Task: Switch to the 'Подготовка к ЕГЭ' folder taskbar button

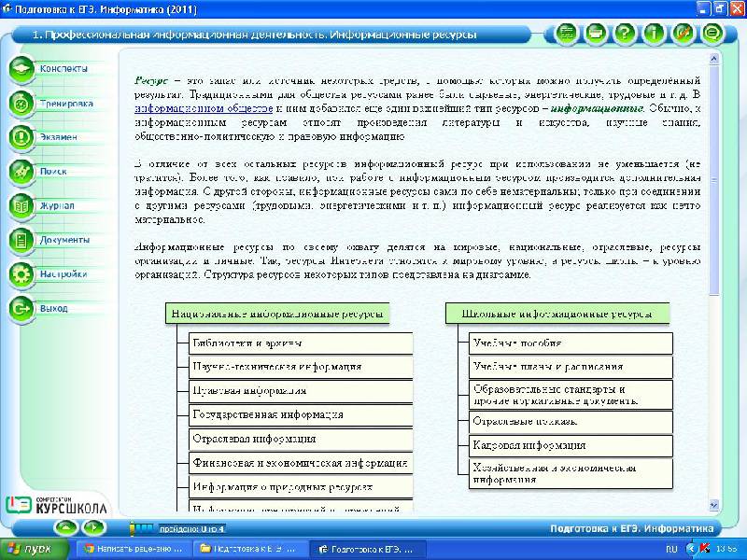Action: pyautogui.click(x=248, y=549)
